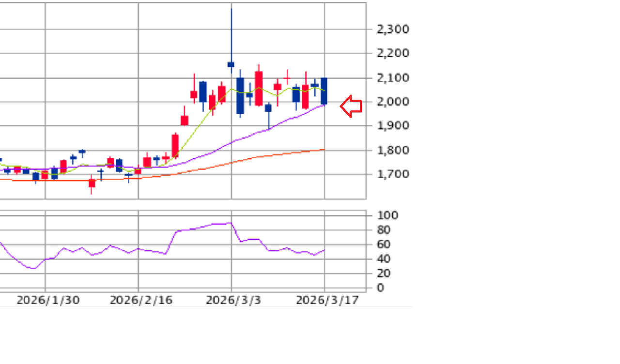
Task: Click the peak of the purple oscillator line
Action: 231,223
